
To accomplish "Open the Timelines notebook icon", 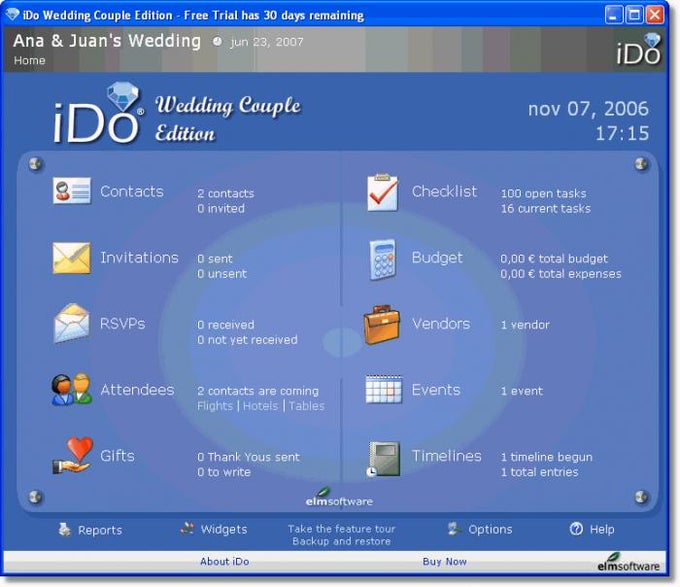I will point(382,460).
